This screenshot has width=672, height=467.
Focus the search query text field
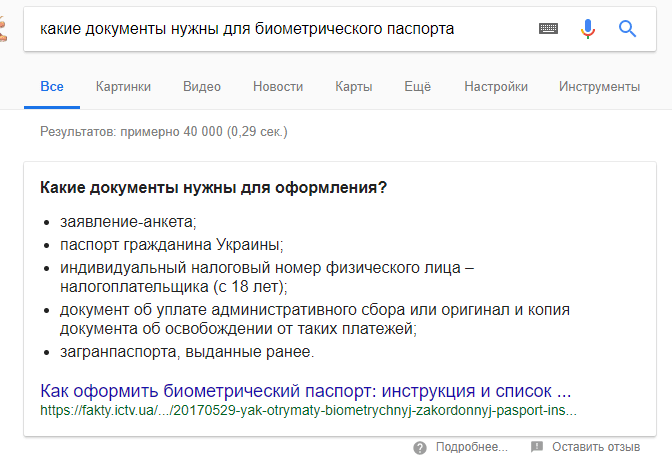(280, 29)
